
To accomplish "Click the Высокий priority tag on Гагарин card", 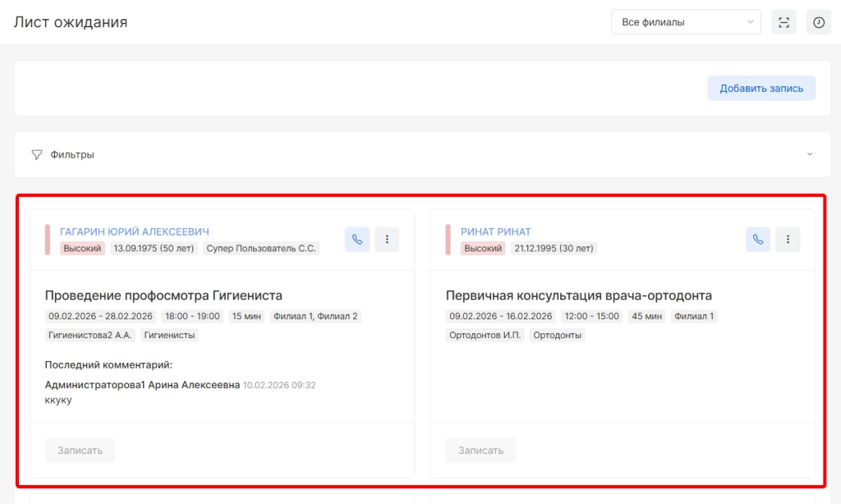I will tap(83, 248).
